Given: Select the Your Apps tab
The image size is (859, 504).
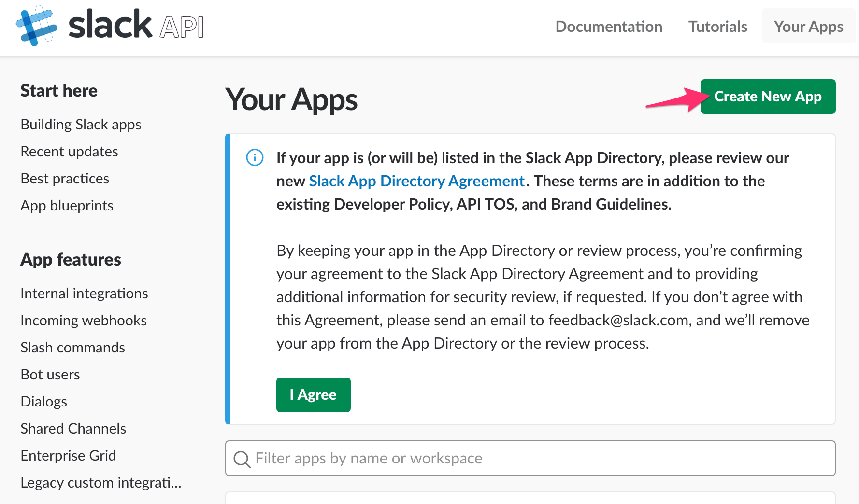Looking at the screenshot, I should pos(809,27).
